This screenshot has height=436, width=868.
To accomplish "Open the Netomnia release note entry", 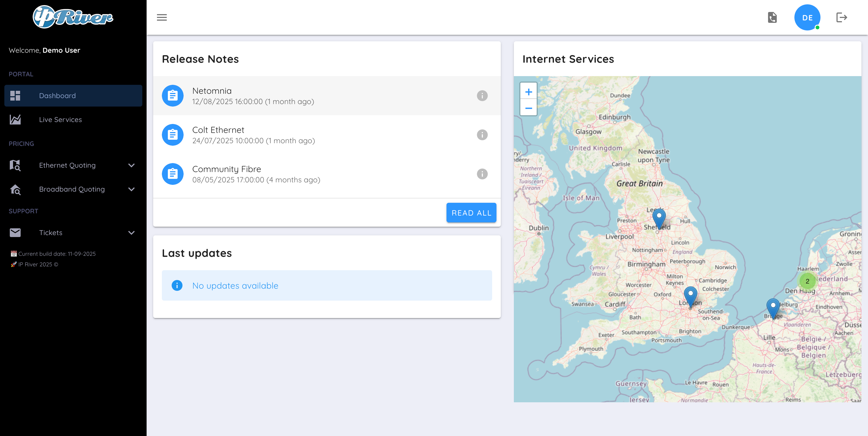I will pyautogui.click(x=253, y=96).
